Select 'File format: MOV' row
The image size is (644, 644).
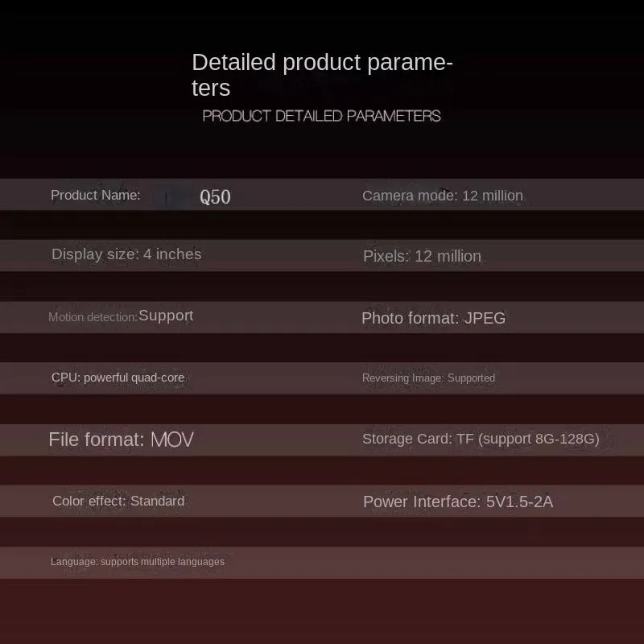pyautogui.click(x=122, y=440)
